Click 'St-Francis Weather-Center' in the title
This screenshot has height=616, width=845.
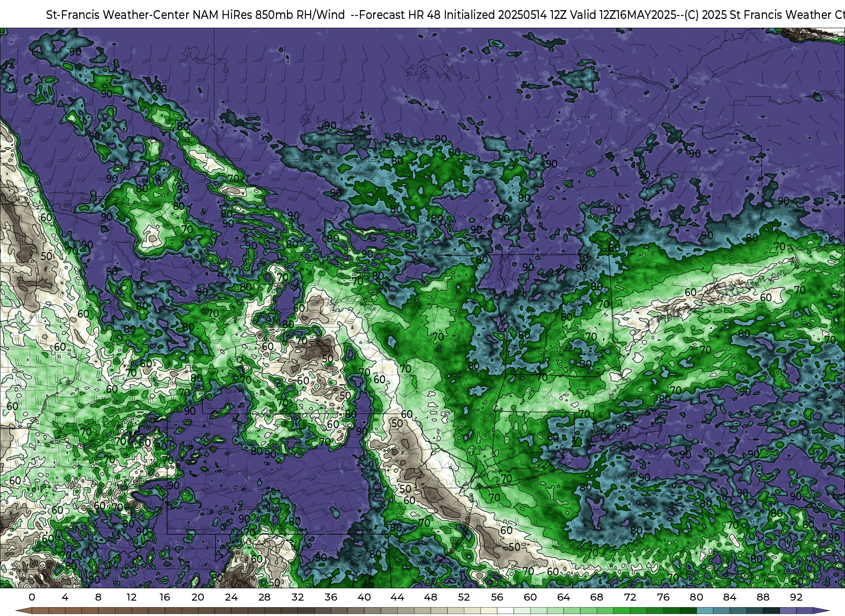click(118, 15)
